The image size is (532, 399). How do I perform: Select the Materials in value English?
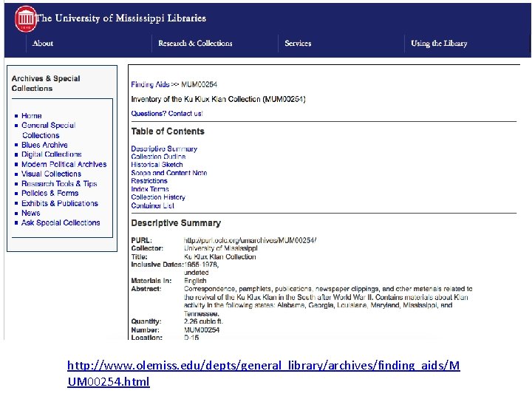195,281
